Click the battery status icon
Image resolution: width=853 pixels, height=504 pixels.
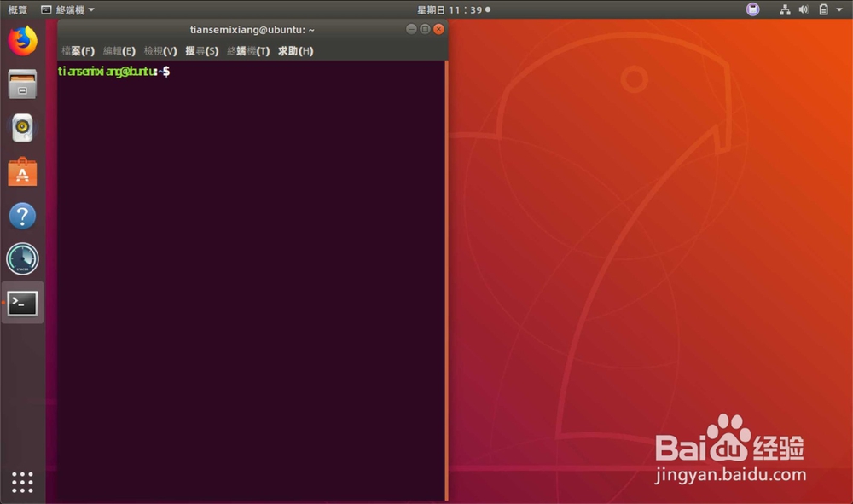click(x=824, y=9)
